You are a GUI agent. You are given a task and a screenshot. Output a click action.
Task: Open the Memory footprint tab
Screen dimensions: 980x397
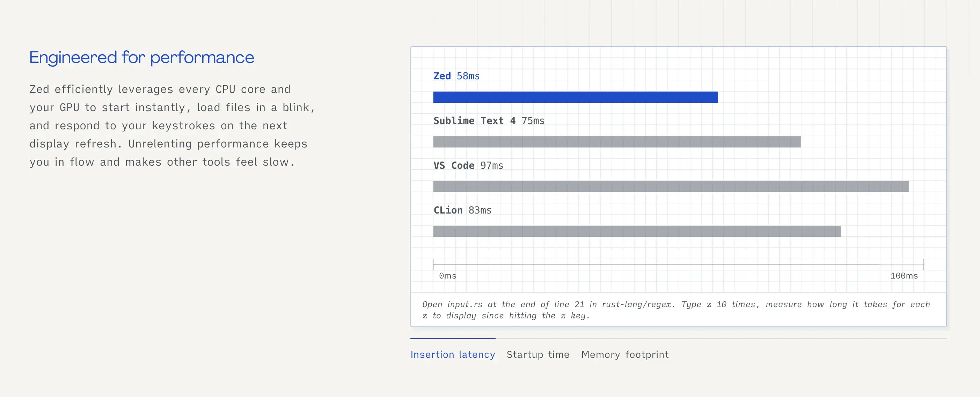point(625,354)
